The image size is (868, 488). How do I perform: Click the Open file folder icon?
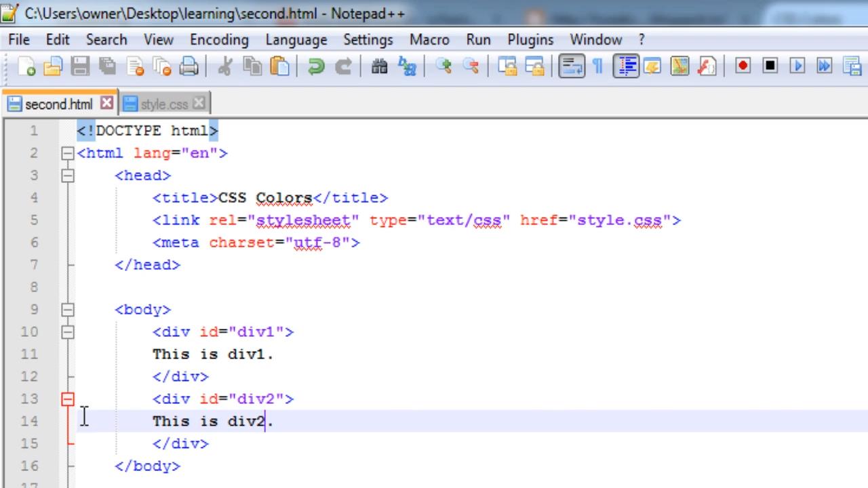tap(54, 66)
